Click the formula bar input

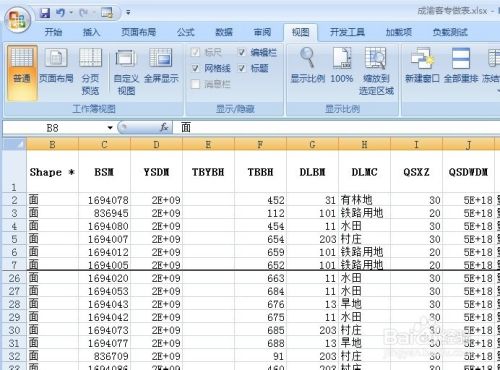click(336, 127)
